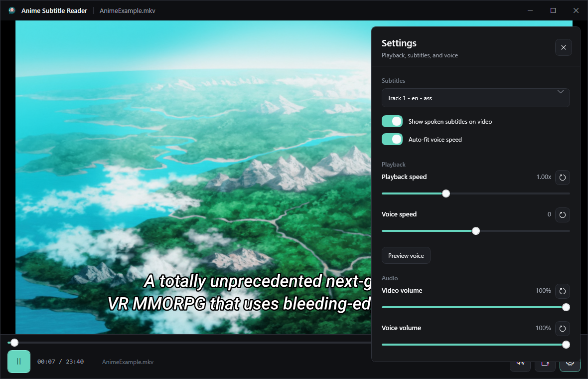The image size is (588, 379).
Task: Click the subtitle dropdown chevron arrow
Action: pyautogui.click(x=560, y=92)
